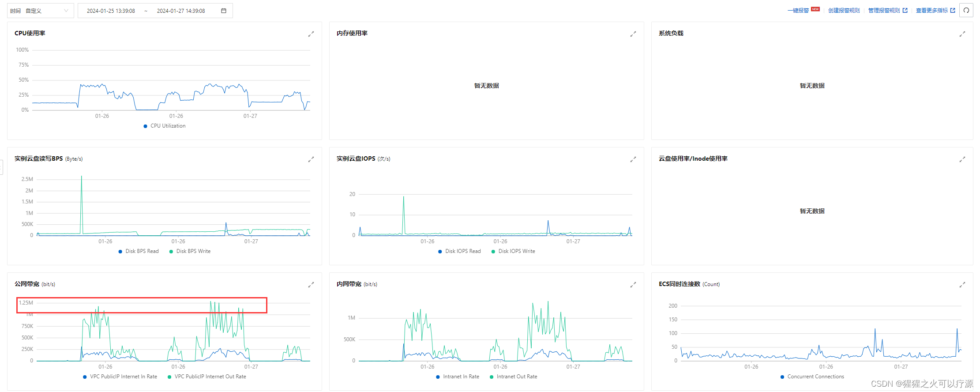Click the 2.5M axis label in BPS chart
The height and width of the screenshot is (392, 980).
(27, 179)
